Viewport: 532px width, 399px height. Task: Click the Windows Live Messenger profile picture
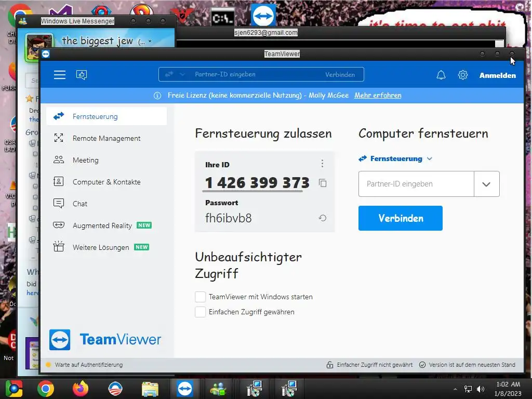click(38, 46)
